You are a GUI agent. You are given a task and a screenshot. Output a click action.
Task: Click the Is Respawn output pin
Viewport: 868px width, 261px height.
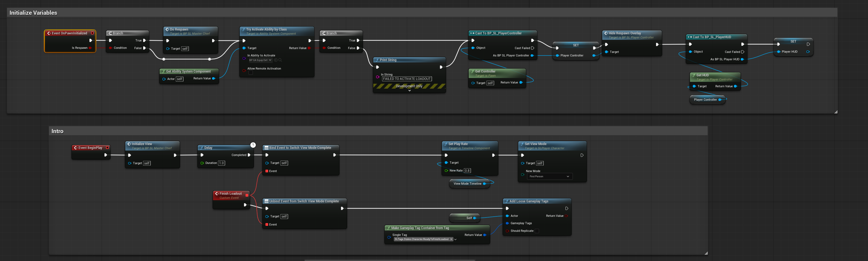[90, 48]
